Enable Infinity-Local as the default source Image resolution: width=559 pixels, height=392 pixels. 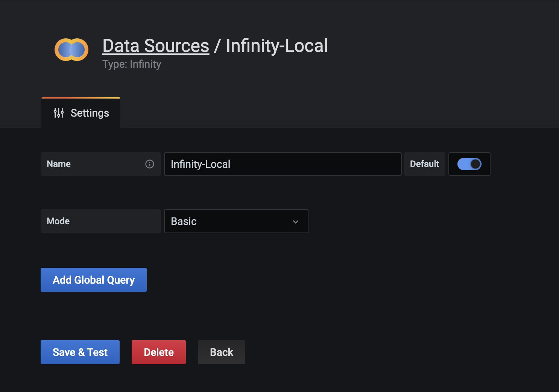(x=469, y=164)
